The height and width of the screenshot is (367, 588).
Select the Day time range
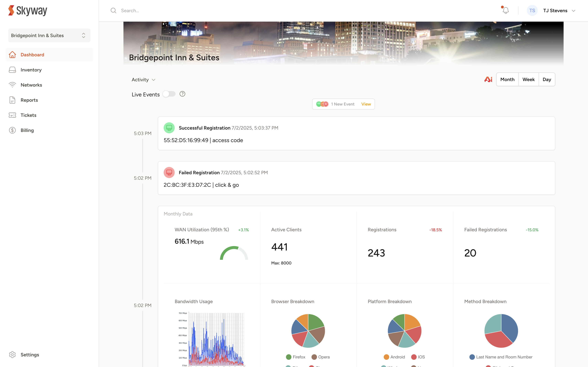coord(546,79)
